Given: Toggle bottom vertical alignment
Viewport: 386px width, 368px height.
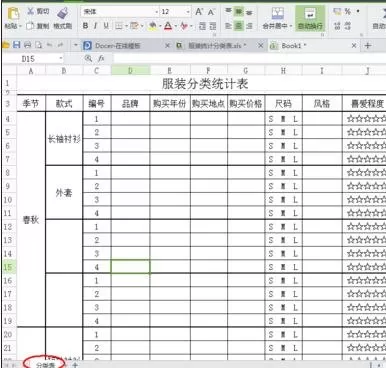Looking at the screenshot, I should (x=249, y=12).
